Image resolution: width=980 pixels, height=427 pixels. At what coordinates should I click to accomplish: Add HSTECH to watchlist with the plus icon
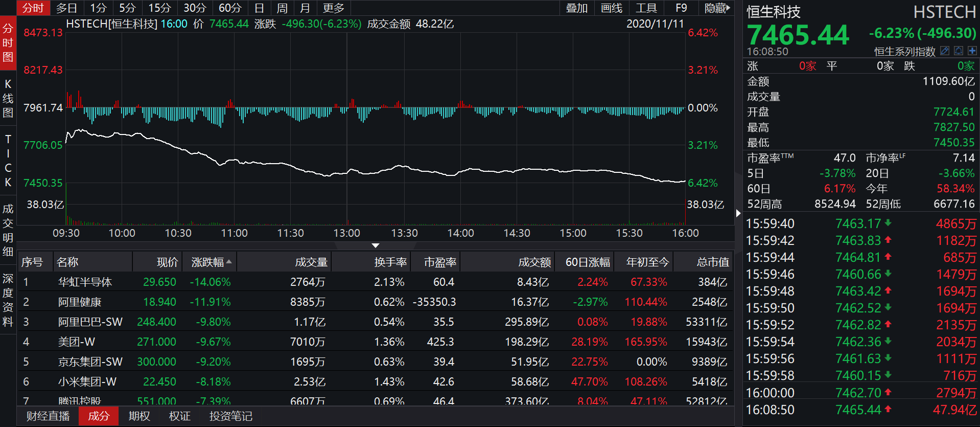972,51
